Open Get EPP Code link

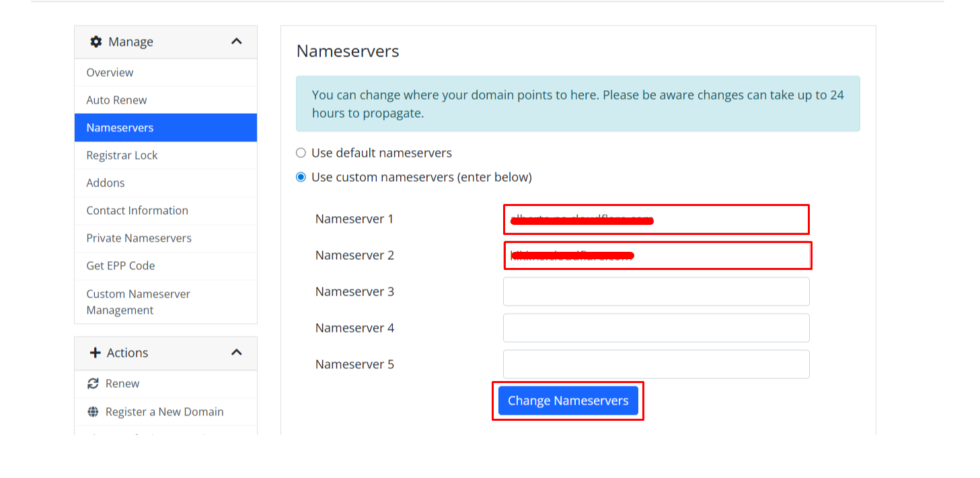(x=120, y=266)
